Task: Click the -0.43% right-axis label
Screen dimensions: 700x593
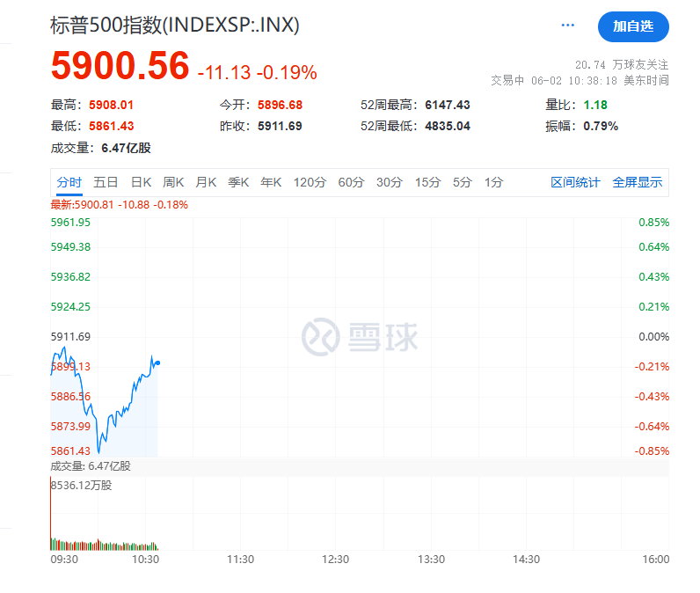Action: coord(652,397)
